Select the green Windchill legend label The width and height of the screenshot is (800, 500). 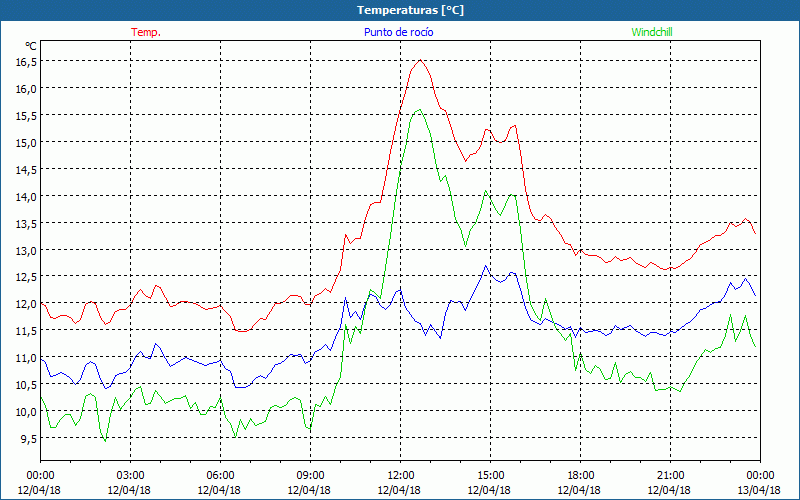pyautogui.click(x=652, y=32)
